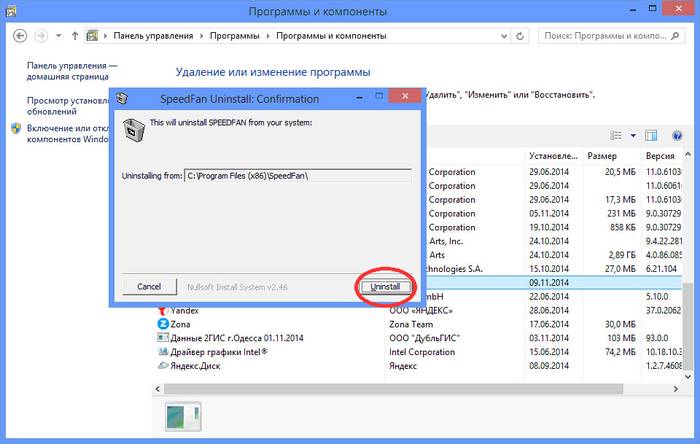This screenshot has height=444, width=700.
Task: Click the 2ГИС data icon
Action: click(162, 338)
